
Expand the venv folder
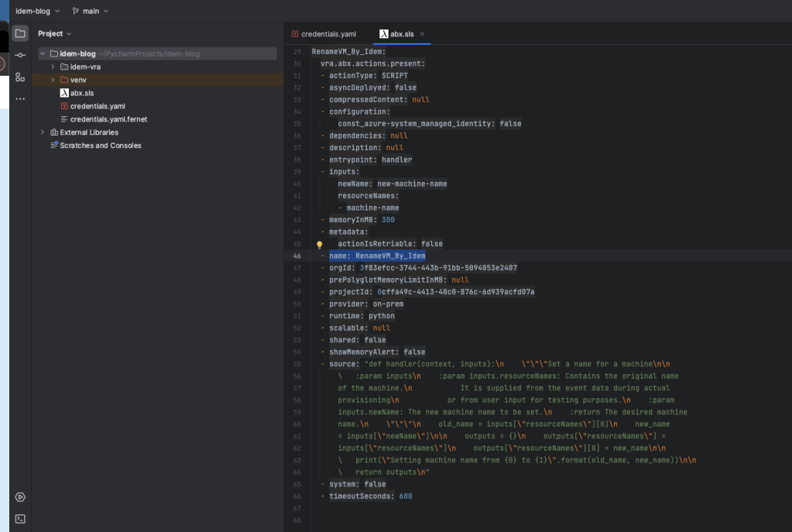[x=53, y=80]
